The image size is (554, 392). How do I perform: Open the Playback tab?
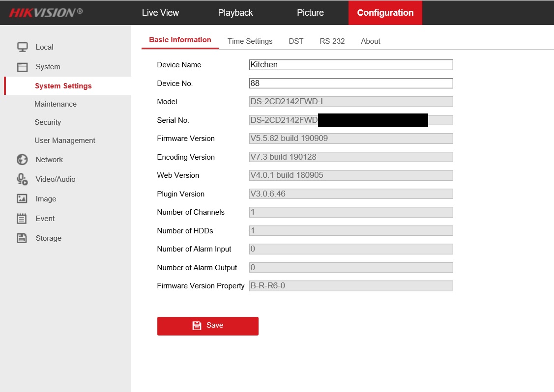click(235, 13)
